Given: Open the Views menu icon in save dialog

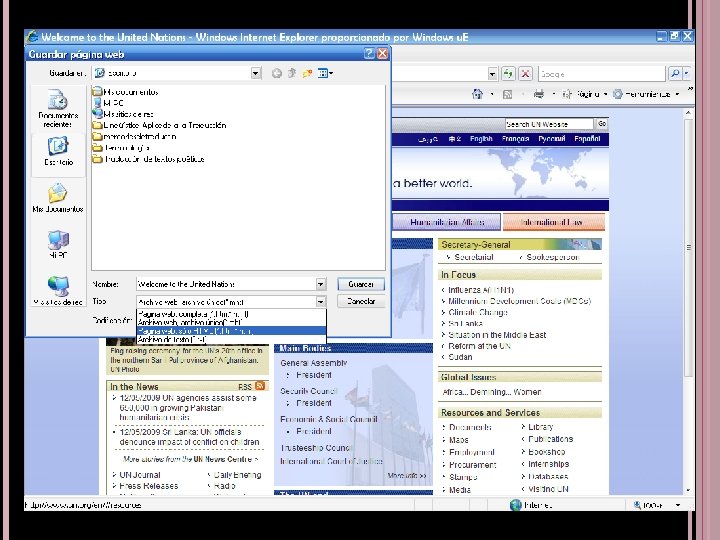Looking at the screenshot, I should point(325,73).
